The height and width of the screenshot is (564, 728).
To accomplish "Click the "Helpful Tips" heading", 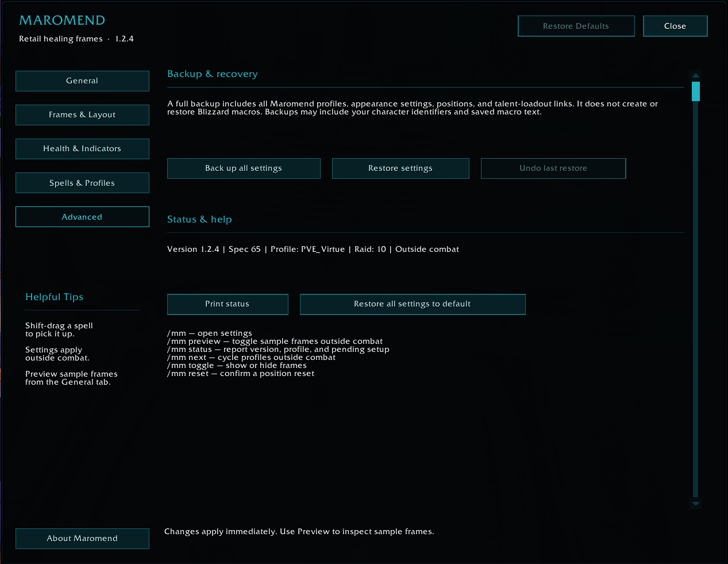I will 54,297.
